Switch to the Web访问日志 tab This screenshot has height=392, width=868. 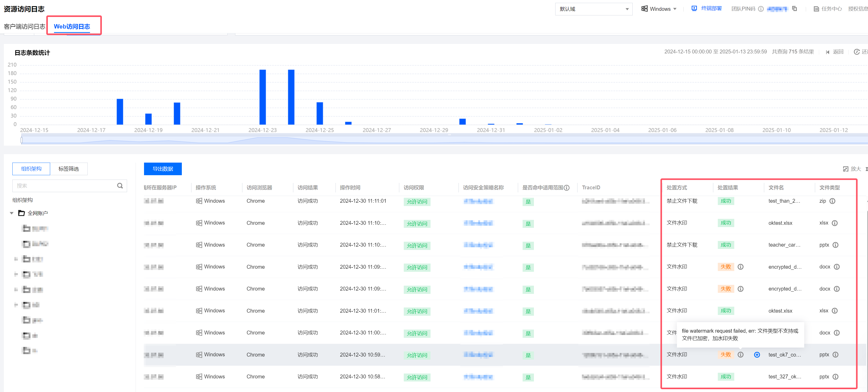[x=72, y=26]
